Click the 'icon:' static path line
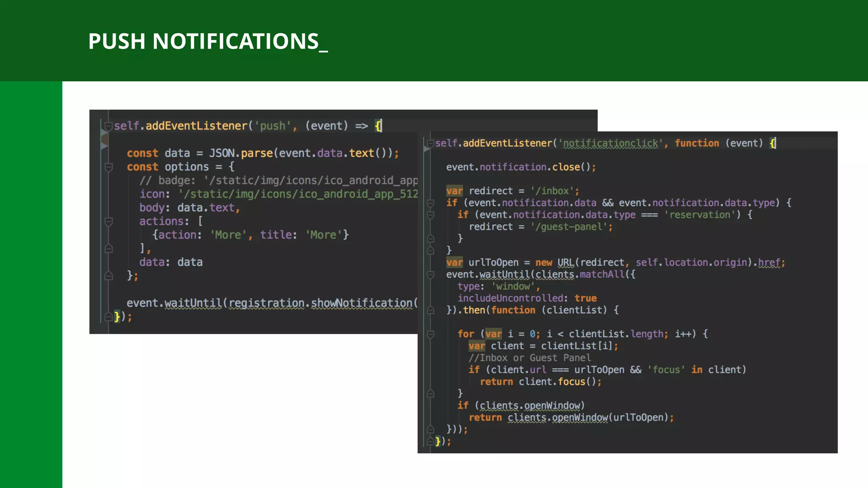Image resolution: width=868 pixels, height=488 pixels. point(278,194)
